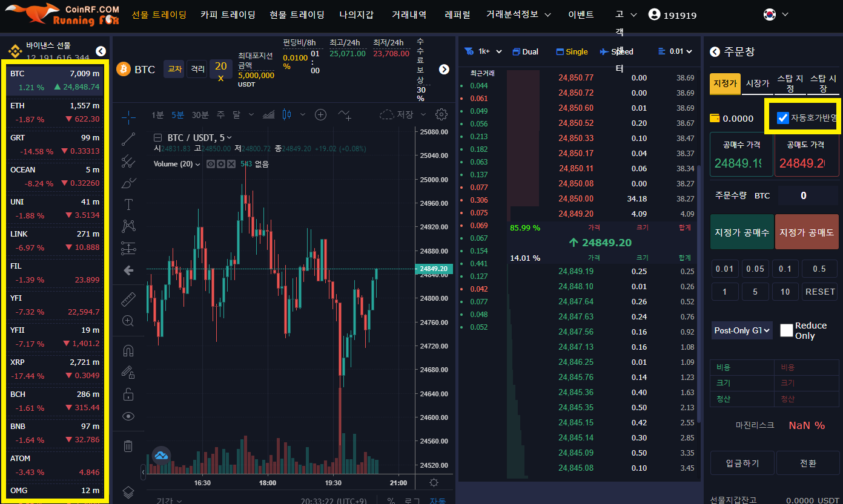Go to 카피 트레이딩 menu
Image resolution: width=843 pixels, height=504 pixels.
(228, 15)
